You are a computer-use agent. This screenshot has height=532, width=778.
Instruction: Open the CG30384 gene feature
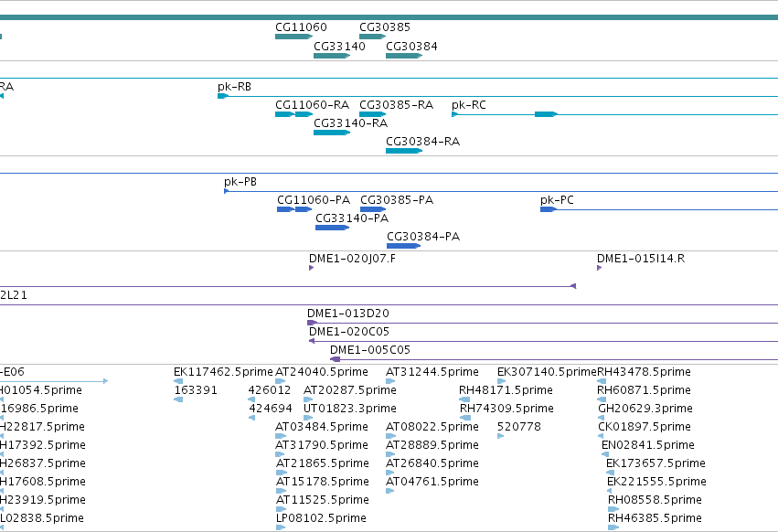point(404,56)
